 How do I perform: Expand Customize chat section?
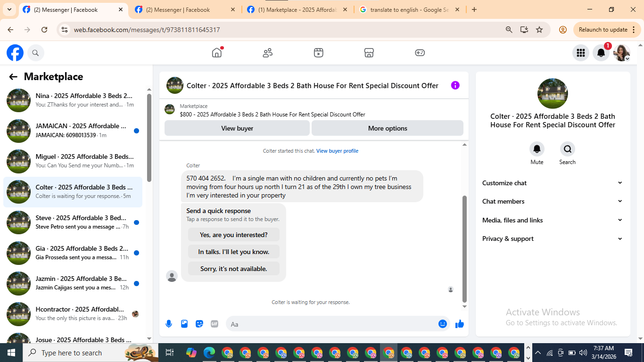pos(553,183)
